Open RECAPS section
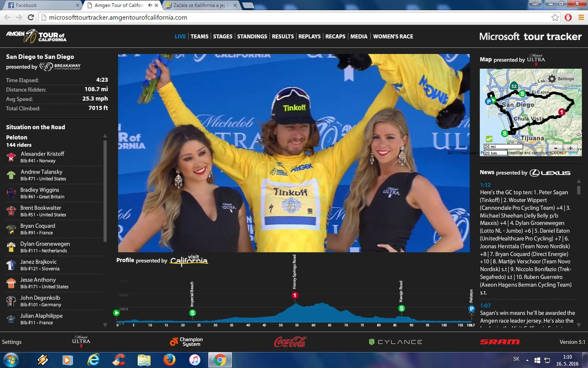This screenshot has height=368, width=588. [x=335, y=36]
